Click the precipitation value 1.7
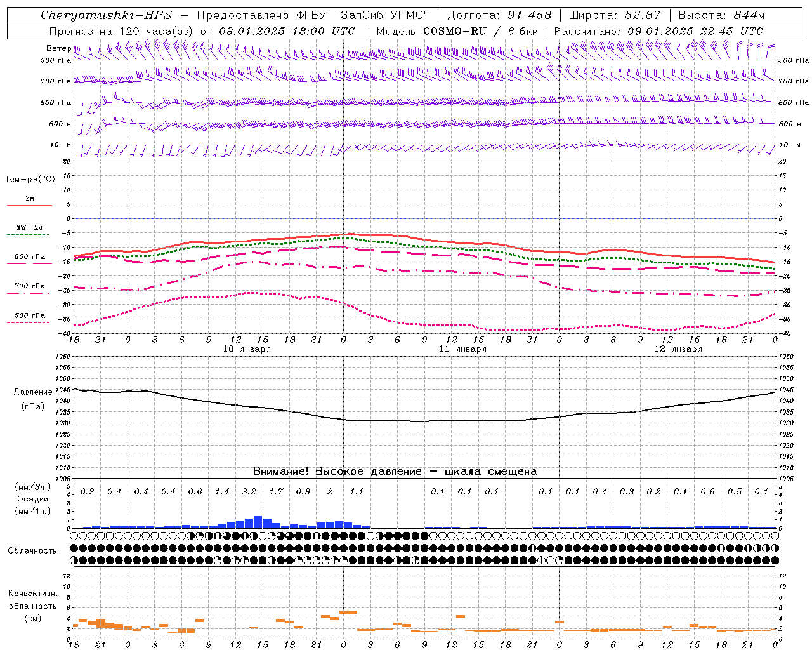 click(x=276, y=491)
